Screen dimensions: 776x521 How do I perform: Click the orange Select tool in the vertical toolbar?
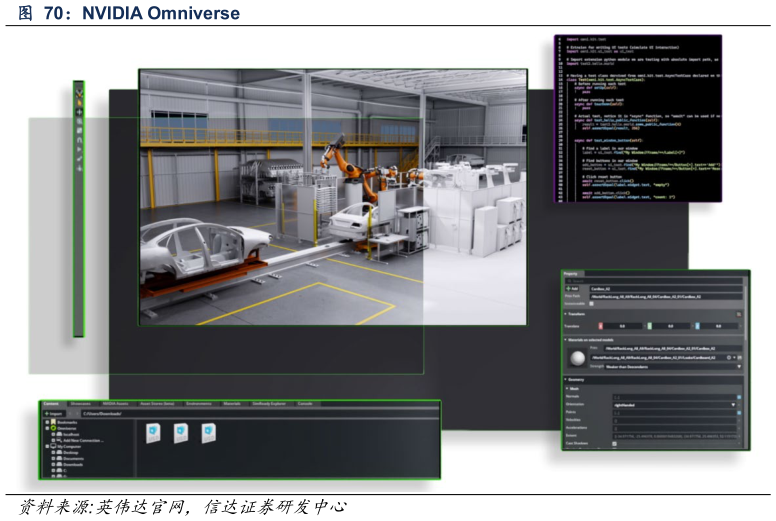pyautogui.click(x=79, y=103)
